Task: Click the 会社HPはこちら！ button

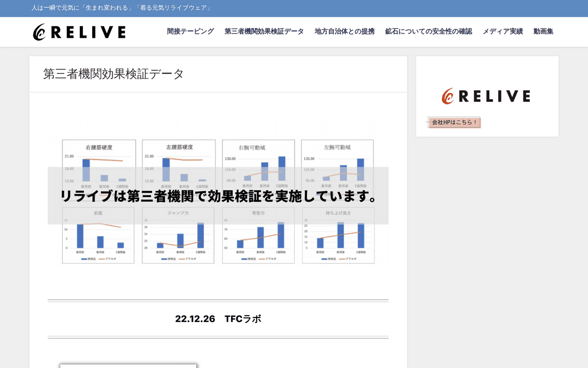Action: pos(454,122)
